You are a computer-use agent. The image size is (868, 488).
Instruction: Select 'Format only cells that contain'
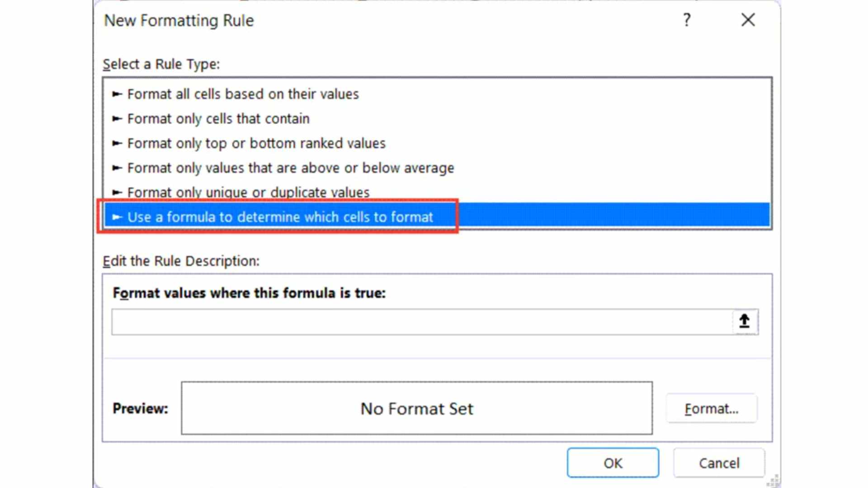point(218,118)
